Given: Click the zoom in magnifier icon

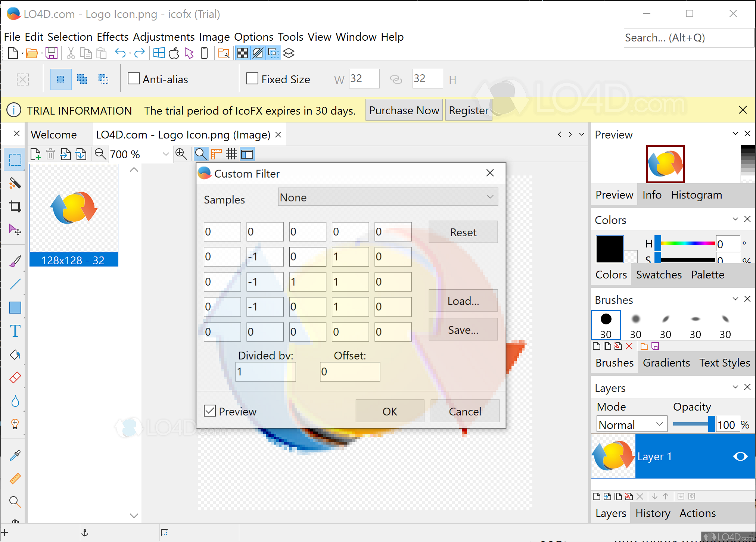Looking at the screenshot, I should tap(181, 154).
